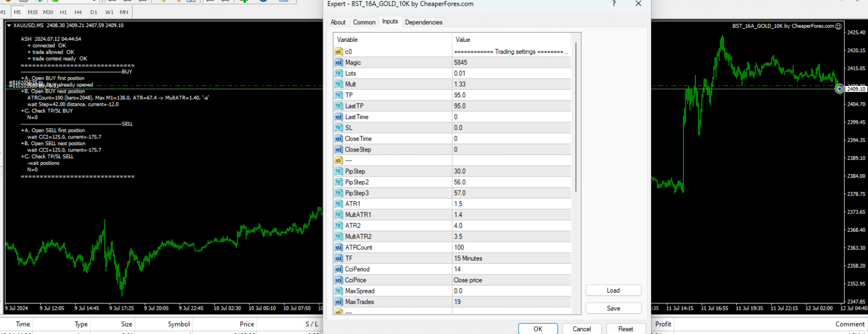Screen dimensions: 868x334
Task: Click the integer type icon beside Magic
Action: (338, 62)
